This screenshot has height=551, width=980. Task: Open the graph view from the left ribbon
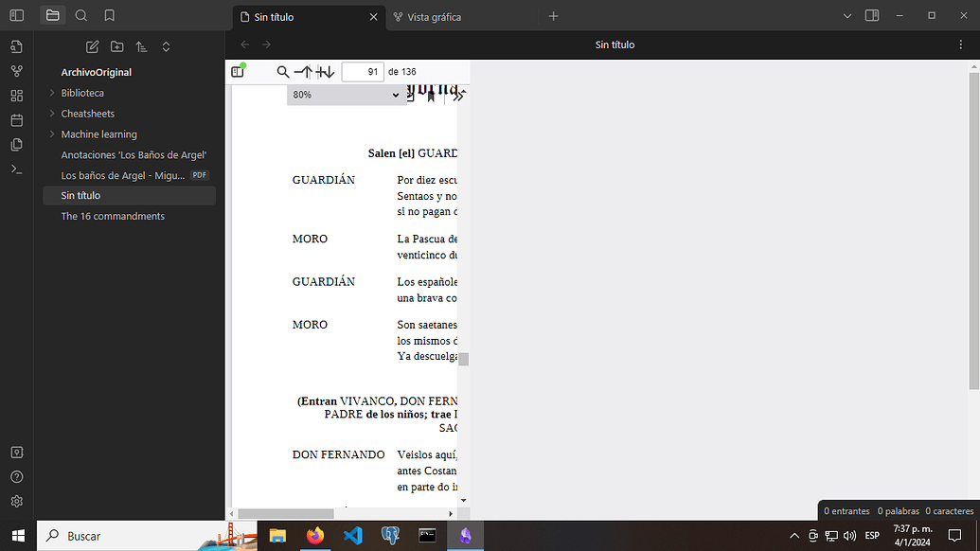pyautogui.click(x=16, y=71)
